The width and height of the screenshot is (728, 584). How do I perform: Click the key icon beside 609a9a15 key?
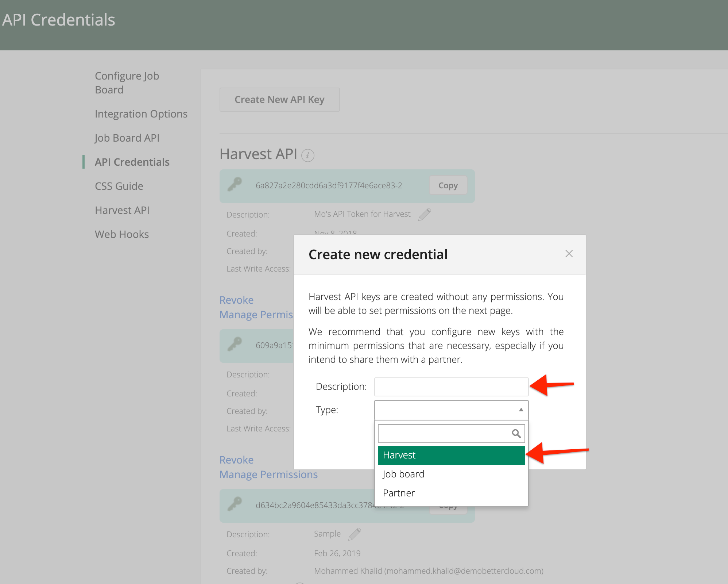point(235,344)
